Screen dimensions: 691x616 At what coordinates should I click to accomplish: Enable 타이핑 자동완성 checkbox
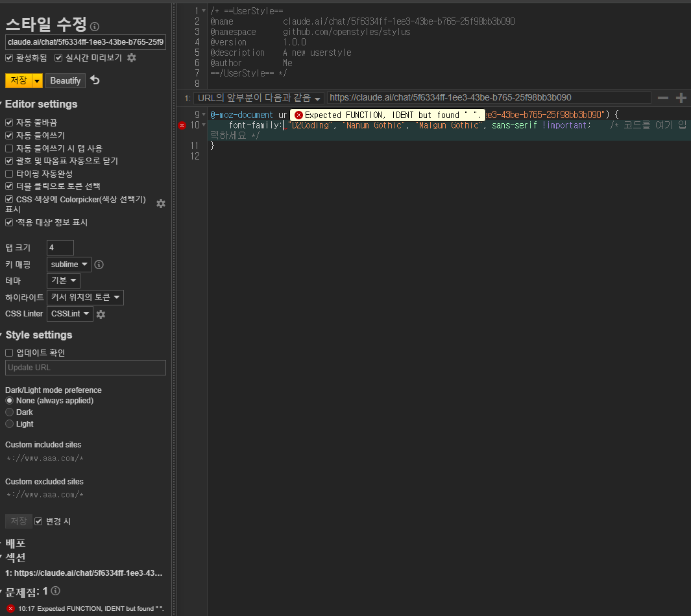click(x=9, y=174)
